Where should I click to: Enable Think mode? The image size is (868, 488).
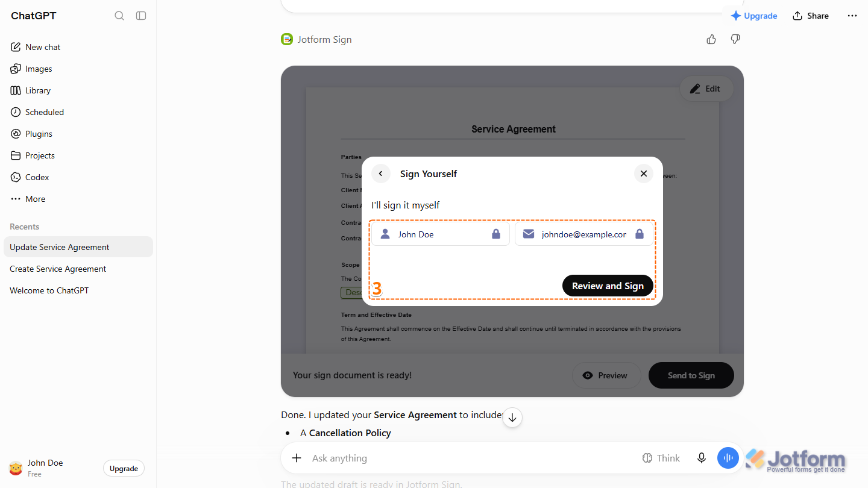(x=661, y=458)
